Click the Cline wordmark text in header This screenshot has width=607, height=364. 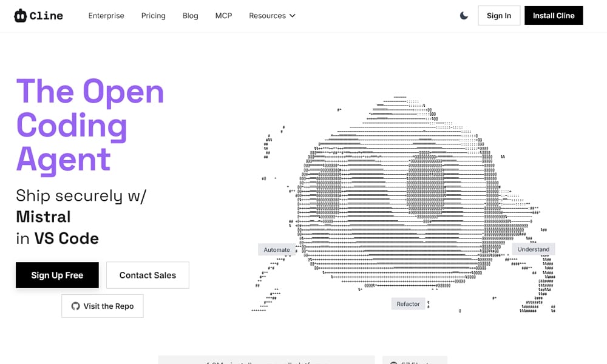(x=47, y=16)
